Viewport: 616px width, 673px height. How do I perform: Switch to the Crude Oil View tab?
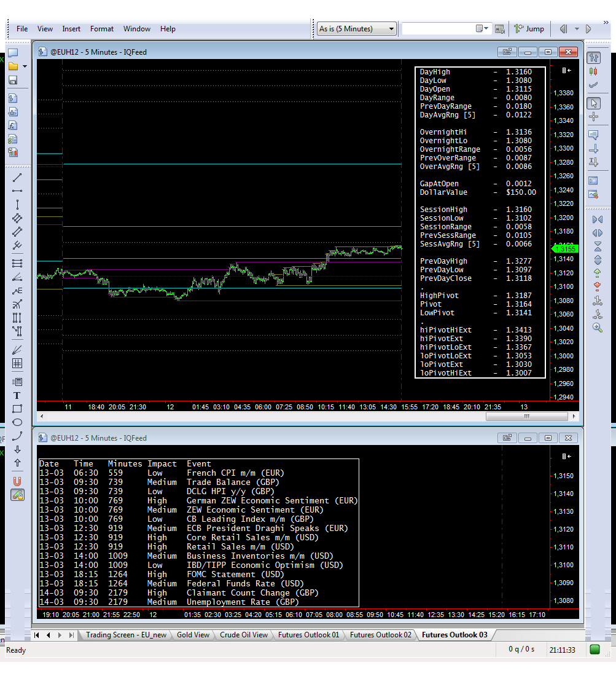[244, 635]
